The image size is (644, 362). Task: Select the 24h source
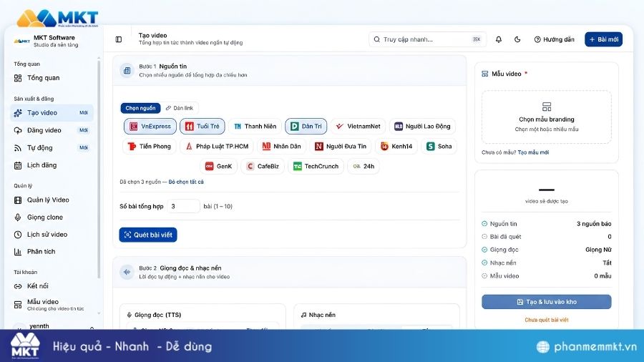tap(364, 166)
